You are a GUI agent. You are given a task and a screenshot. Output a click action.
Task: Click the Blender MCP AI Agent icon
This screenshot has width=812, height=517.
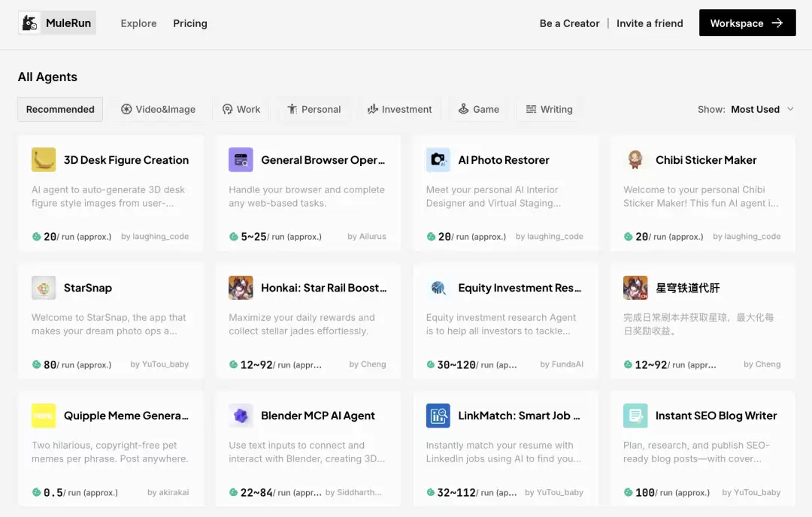[x=241, y=416]
